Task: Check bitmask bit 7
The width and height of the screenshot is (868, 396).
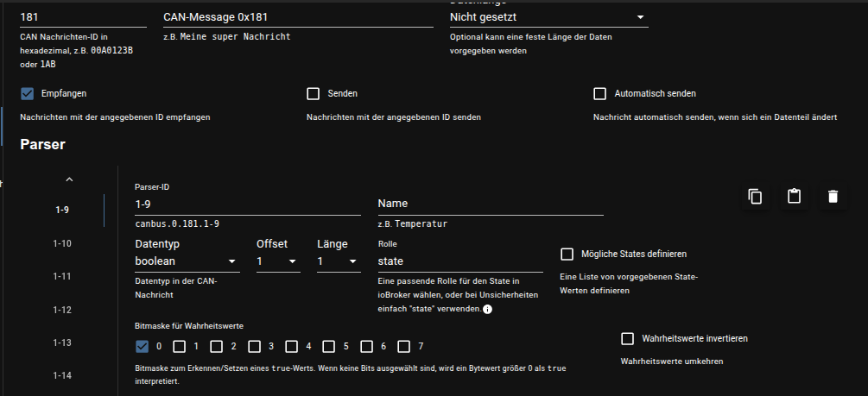Action: pos(404,347)
